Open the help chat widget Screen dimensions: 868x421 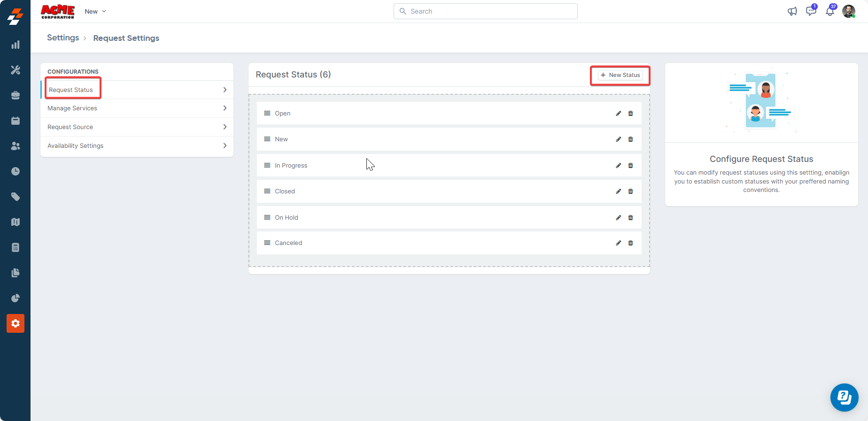[844, 398]
